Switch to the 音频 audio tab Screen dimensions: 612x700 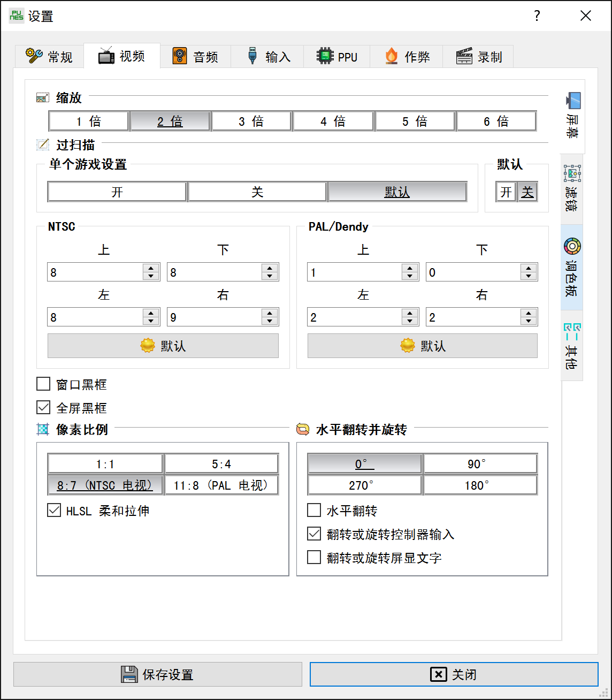click(195, 57)
